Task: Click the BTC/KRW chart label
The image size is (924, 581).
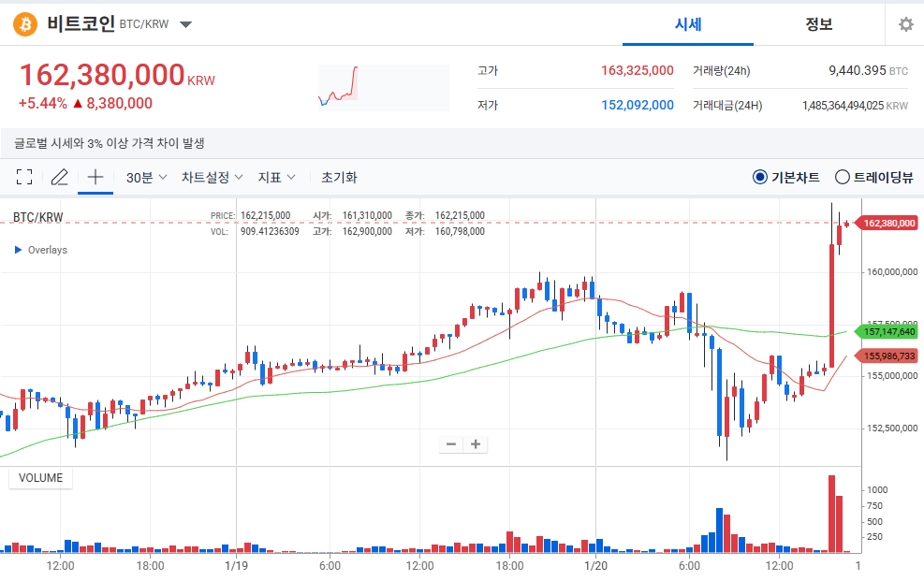Action: [x=37, y=217]
